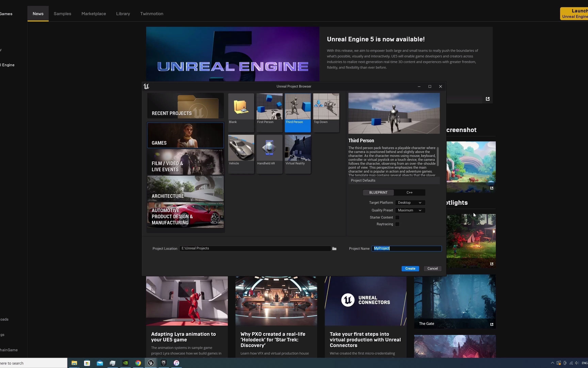Open the Marketplace tab in launcher
The width and height of the screenshot is (588, 368).
click(x=94, y=14)
